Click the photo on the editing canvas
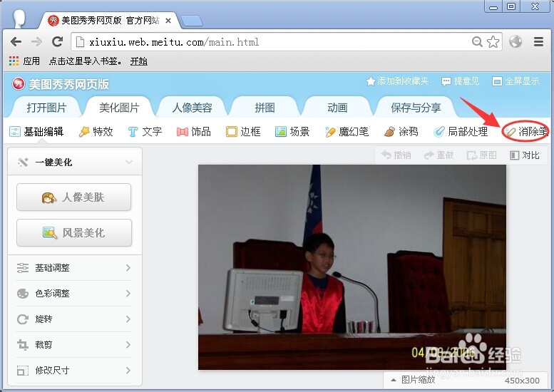Screen dimensions: 554x392 pos(352,267)
